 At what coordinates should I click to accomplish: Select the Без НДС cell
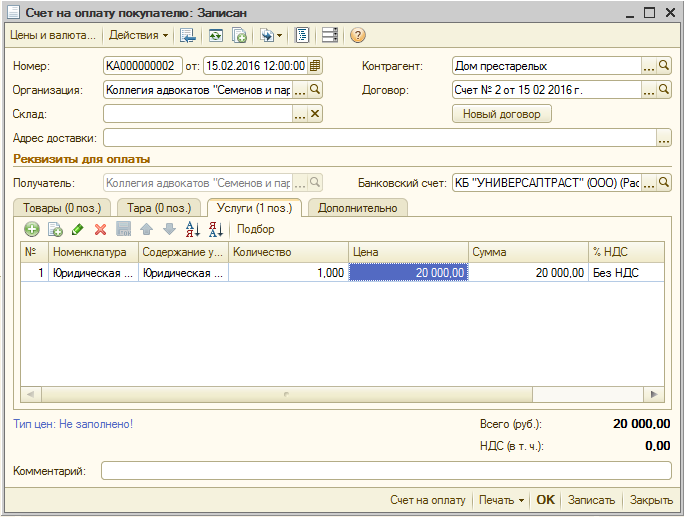(626, 273)
